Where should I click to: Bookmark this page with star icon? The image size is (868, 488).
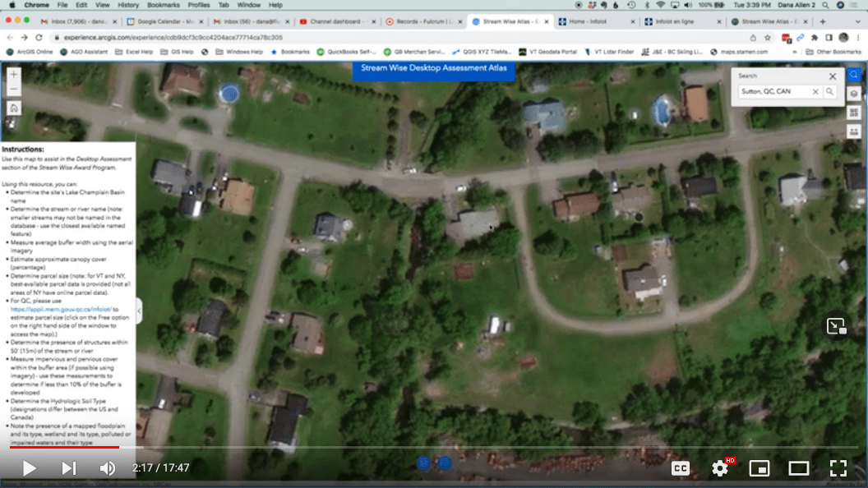point(767,38)
